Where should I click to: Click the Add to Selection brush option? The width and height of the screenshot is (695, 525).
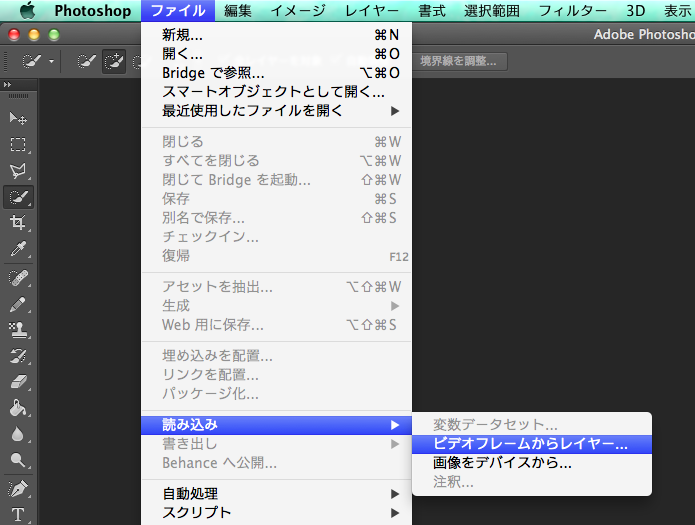click(114, 61)
